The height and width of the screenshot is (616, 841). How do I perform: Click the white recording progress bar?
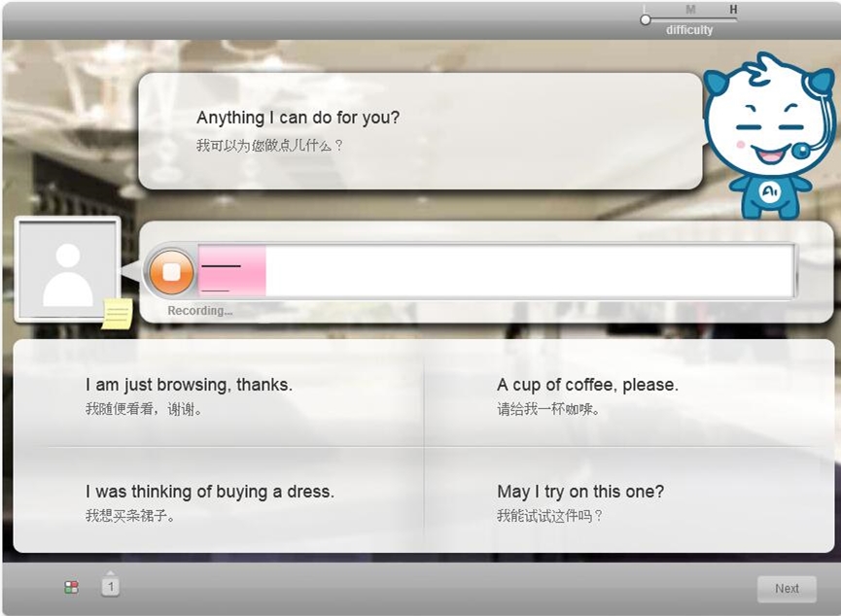coord(496,271)
